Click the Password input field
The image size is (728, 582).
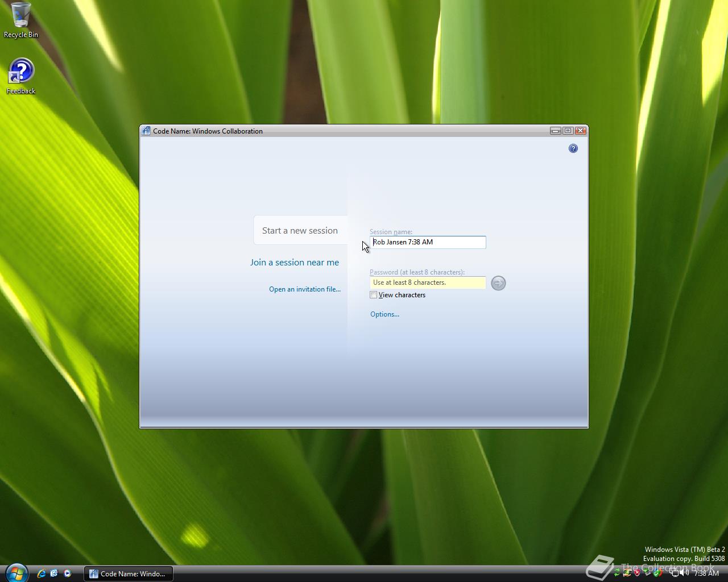[428, 282]
